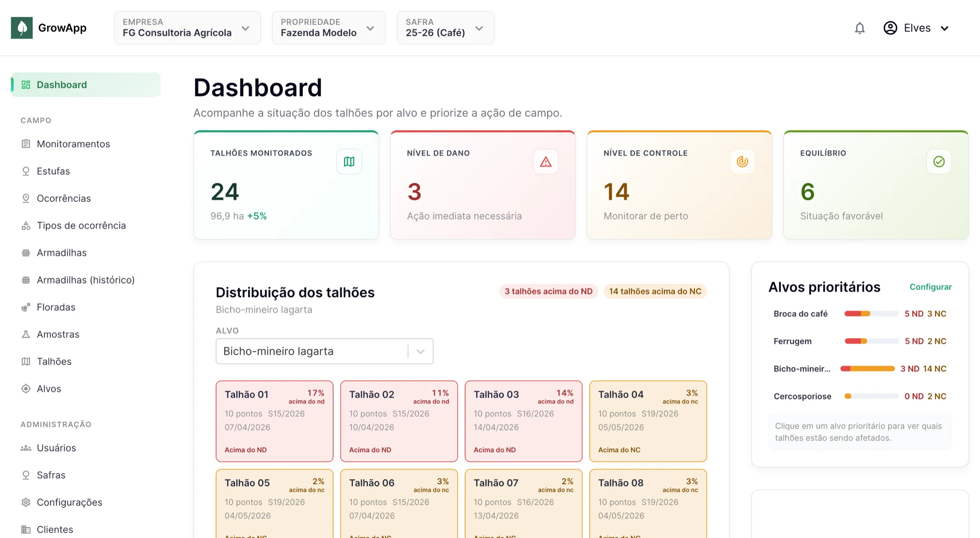Click the '14 NC' value for Bicho-mineiro
Viewport: 980px width, 538px height.
point(935,369)
